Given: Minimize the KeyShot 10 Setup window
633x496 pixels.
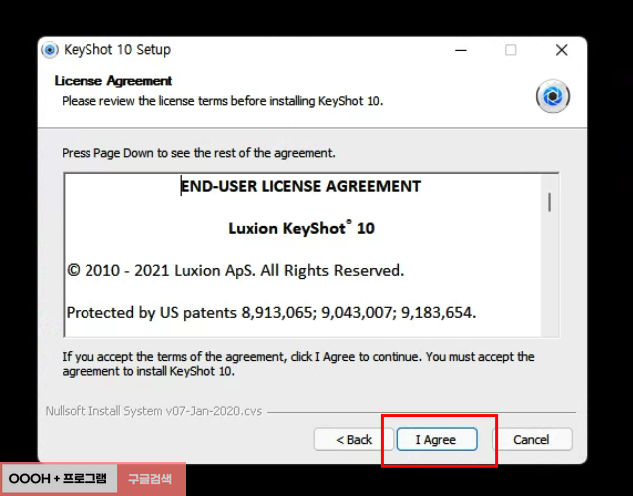Looking at the screenshot, I should pyautogui.click(x=461, y=50).
